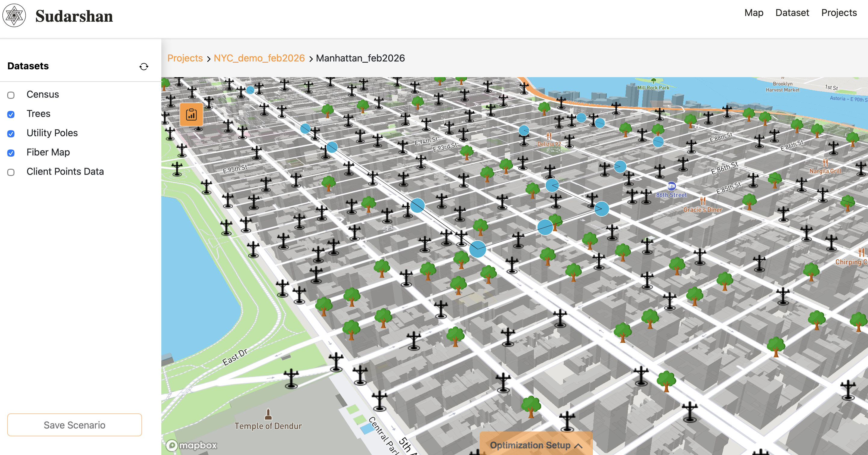Switch to the Map view
Viewport: 868px width, 455px height.
754,13
